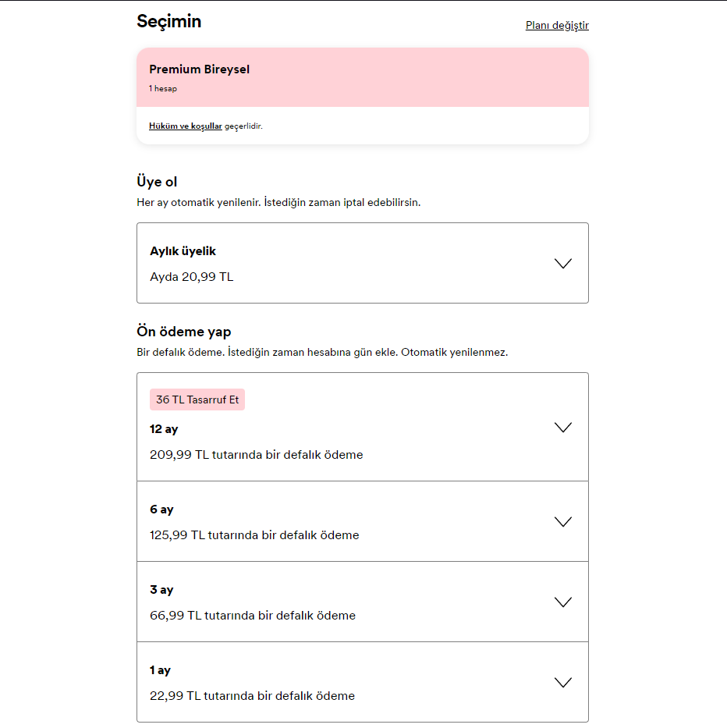The width and height of the screenshot is (727, 728).
Task: Choose the 6 ay prepayment label
Action: pos(161,510)
